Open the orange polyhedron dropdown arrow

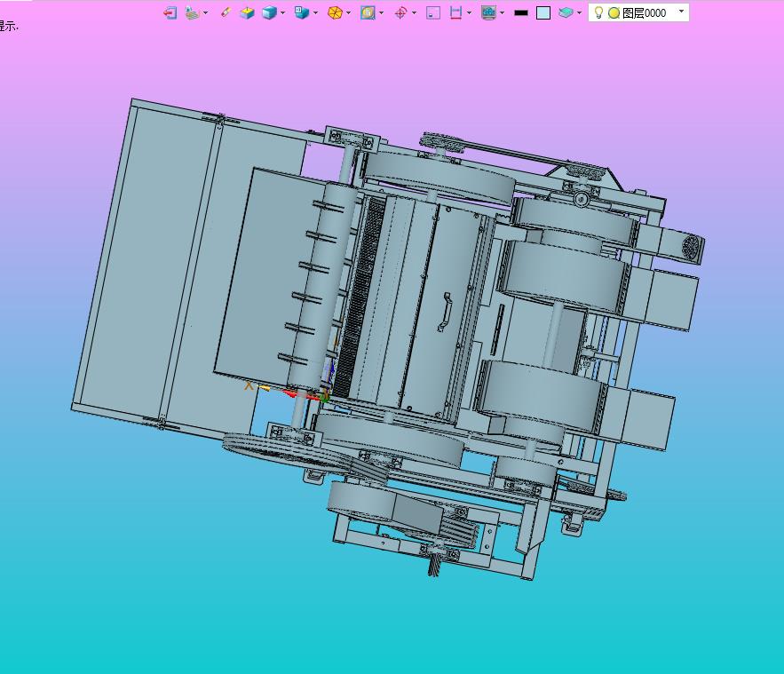coord(349,13)
